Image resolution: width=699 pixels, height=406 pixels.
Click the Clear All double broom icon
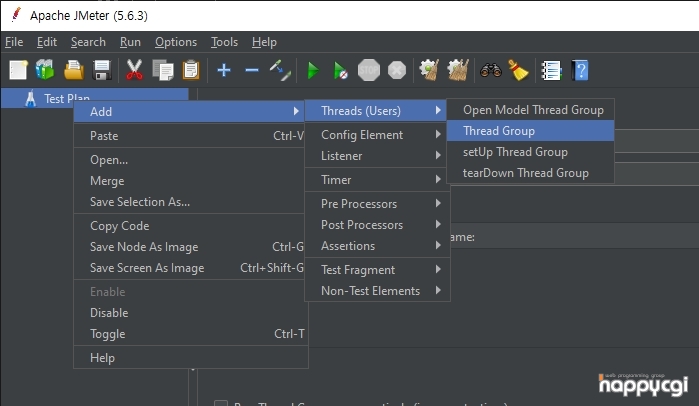tap(458, 70)
